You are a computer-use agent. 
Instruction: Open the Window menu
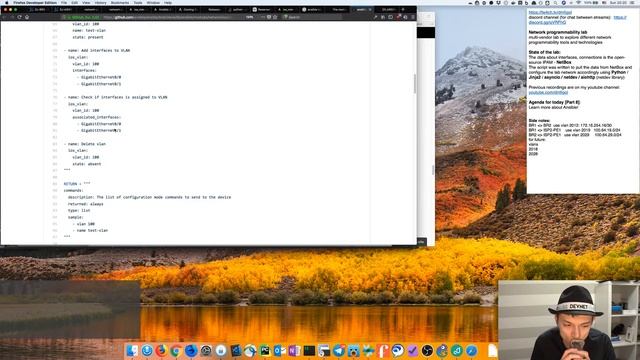(153, 2)
